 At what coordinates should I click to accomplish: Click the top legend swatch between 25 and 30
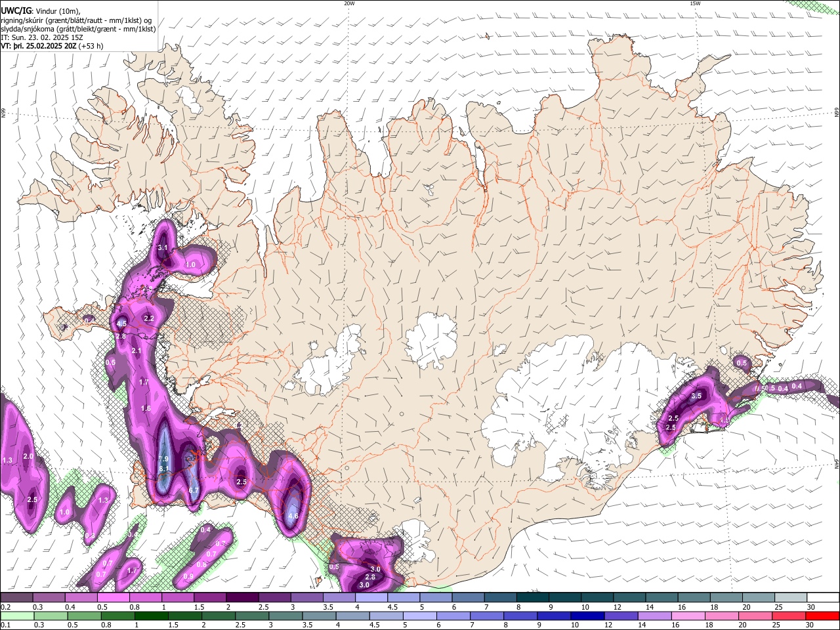(x=791, y=598)
